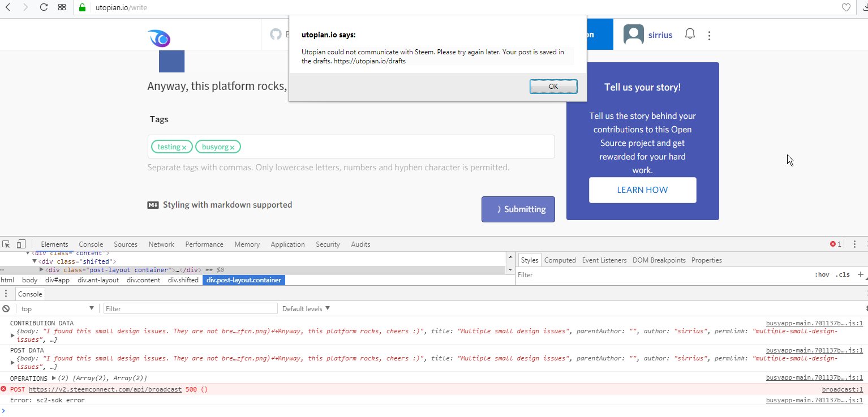
Task: Open the Network tab
Action: (161, 244)
